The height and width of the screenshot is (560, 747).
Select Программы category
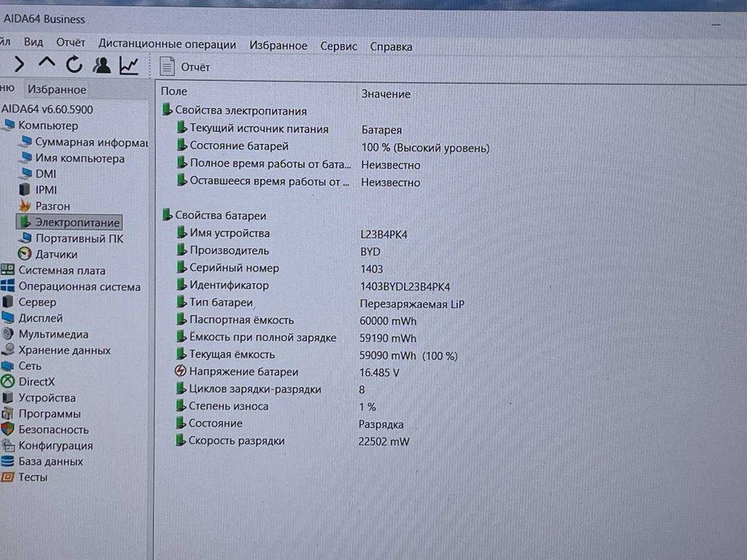[42, 414]
